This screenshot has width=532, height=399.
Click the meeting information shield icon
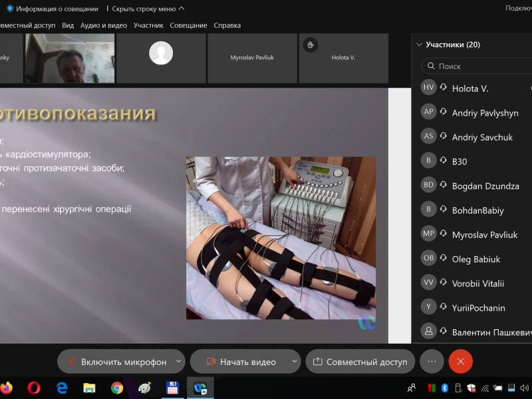click(x=9, y=9)
